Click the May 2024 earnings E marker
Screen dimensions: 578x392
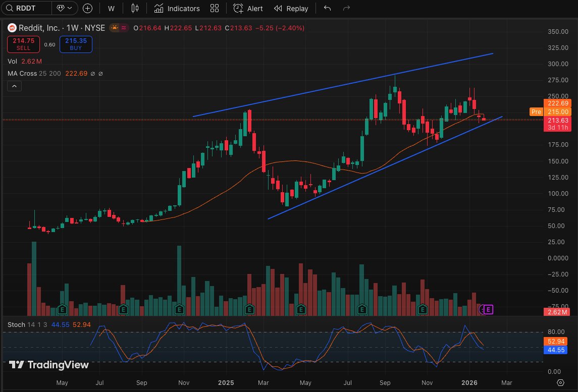(62, 309)
